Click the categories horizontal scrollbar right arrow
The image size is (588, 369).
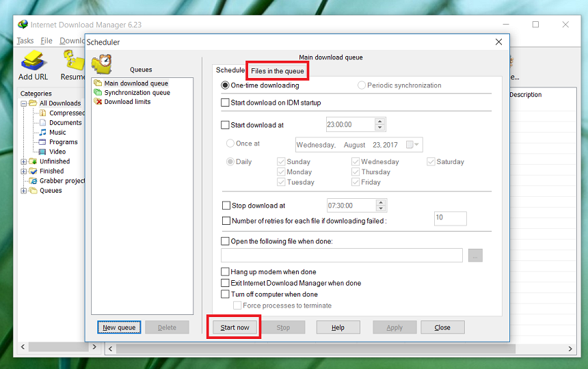click(x=94, y=347)
